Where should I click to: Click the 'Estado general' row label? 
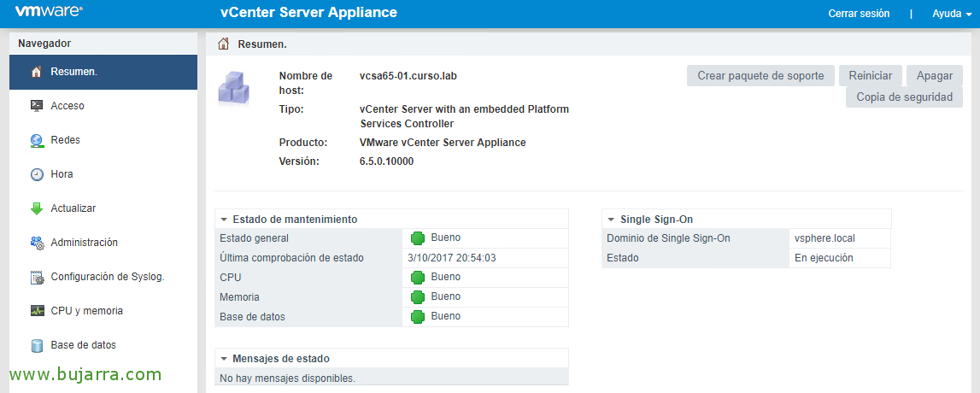tap(255, 238)
